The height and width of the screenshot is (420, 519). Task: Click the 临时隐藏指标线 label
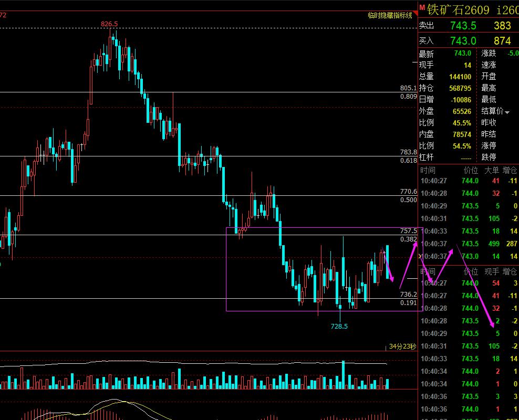pyautogui.click(x=390, y=15)
